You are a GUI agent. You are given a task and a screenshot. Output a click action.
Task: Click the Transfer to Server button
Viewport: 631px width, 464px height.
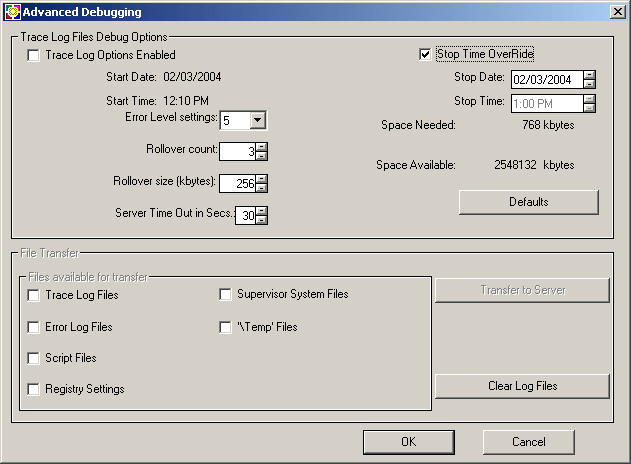point(522,290)
